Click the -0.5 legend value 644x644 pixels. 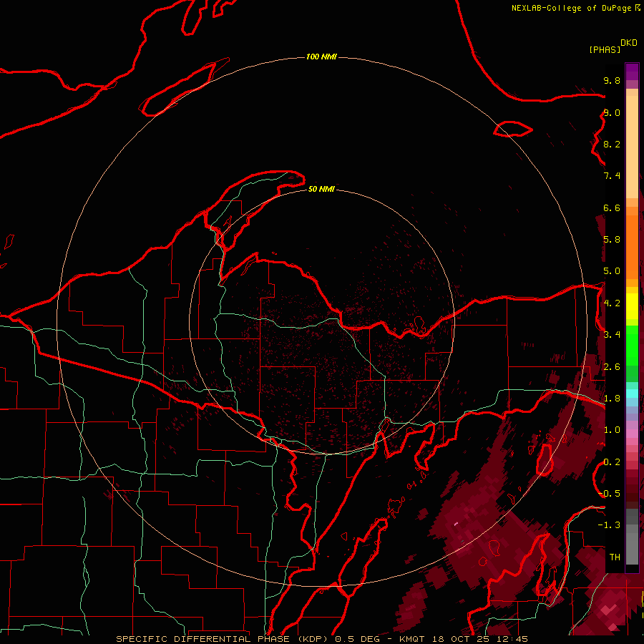click(x=610, y=494)
